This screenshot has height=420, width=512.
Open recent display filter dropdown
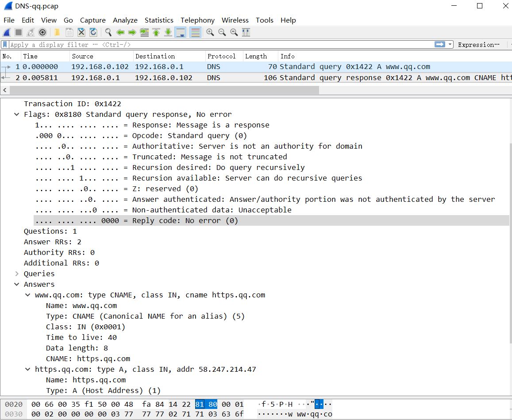tap(450, 44)
